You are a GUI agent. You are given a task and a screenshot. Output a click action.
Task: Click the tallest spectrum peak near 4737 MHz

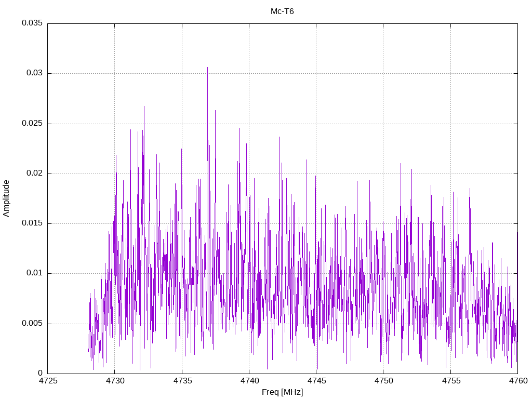[208, 68]
